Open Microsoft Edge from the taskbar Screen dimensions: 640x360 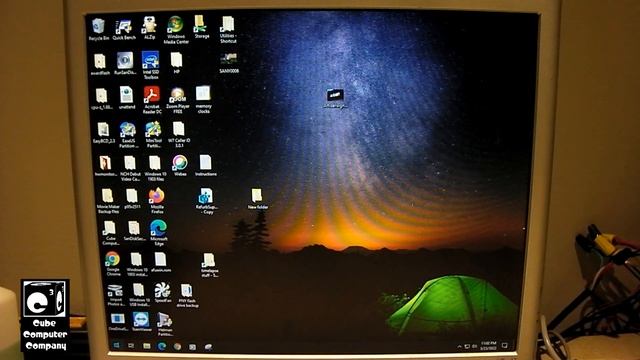click(162, 346)
